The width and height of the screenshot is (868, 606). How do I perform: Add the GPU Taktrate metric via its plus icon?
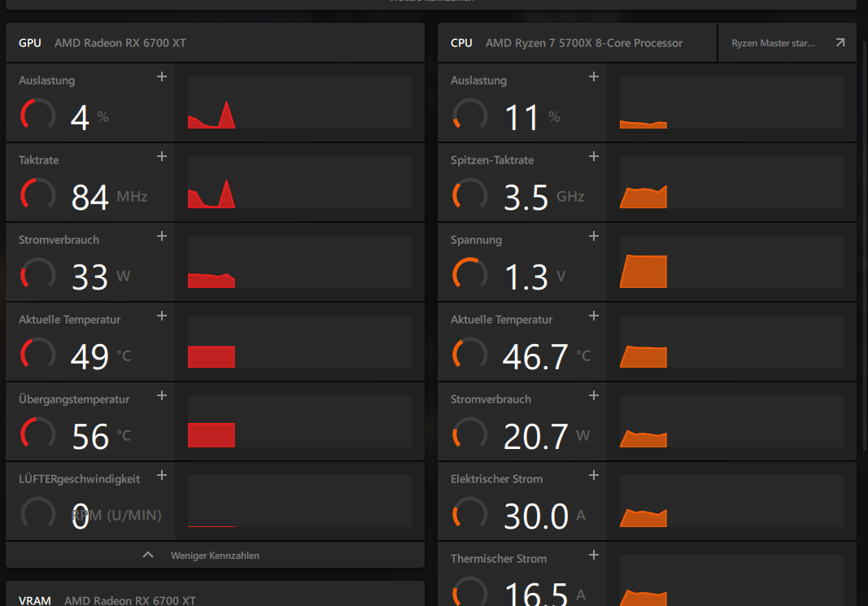click(x=162, y=156)
